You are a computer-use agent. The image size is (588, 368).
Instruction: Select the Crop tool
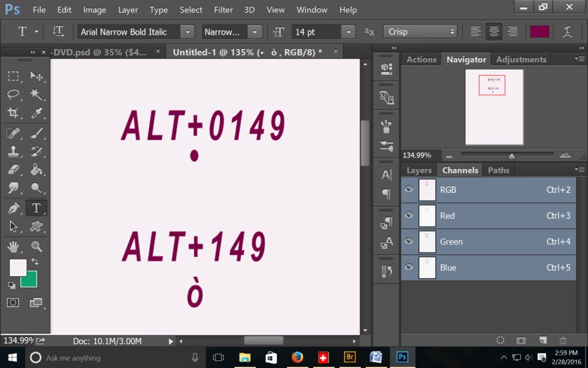coord(14,113)
